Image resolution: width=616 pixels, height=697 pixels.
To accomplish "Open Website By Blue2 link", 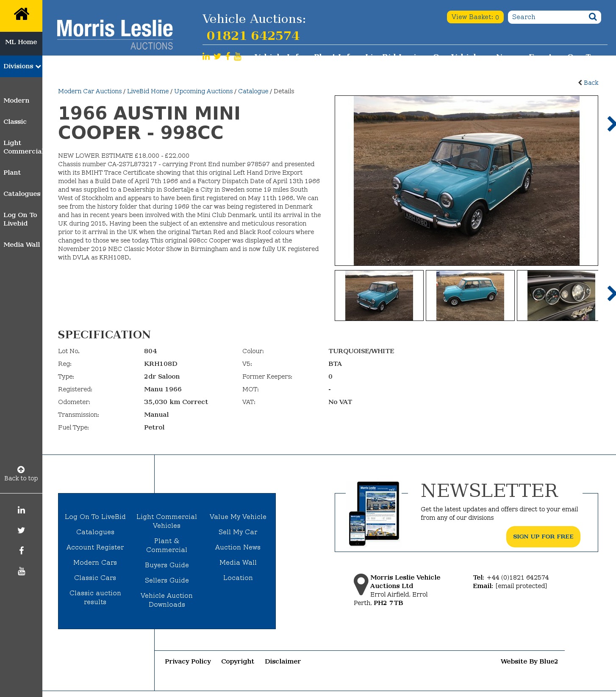I will tap(529, 661).
